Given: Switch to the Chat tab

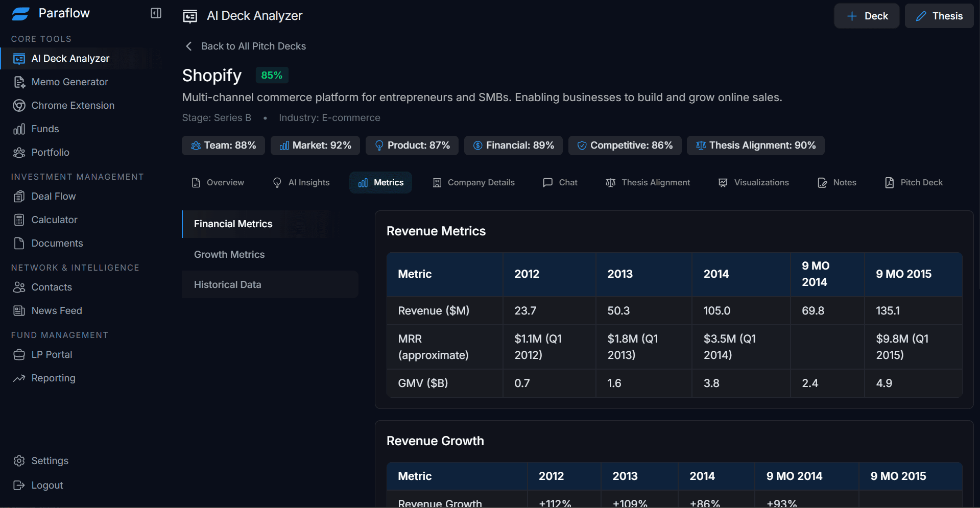Looking at the screenshot, I should (560, 182).
